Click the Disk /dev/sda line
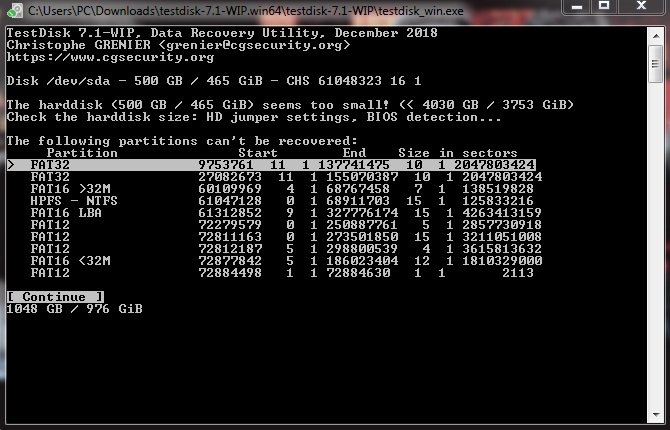This screenshot has width=670, height=430. 214,81
